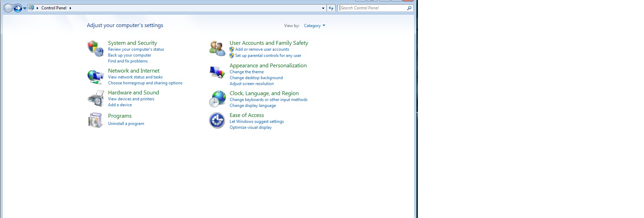Click Set up parental controls for any user
The width and height of the screenshot is (644, 218).
[x=268, y=56]
